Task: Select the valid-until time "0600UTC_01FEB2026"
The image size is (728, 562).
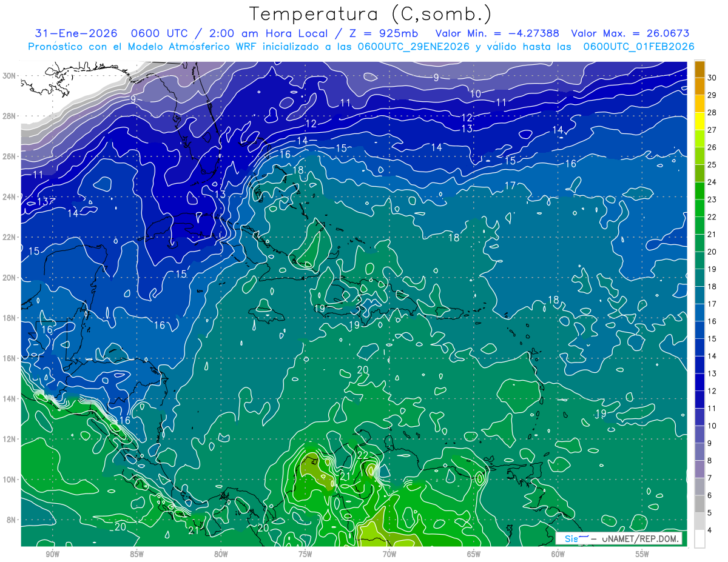Action: (638, 47)
